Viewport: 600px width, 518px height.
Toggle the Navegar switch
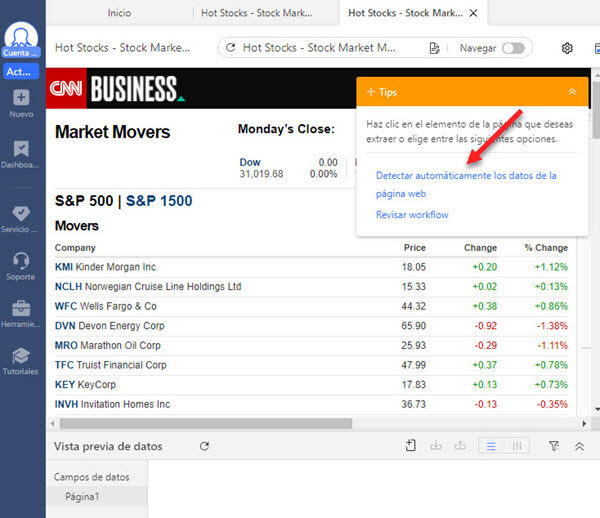[512, 48]
